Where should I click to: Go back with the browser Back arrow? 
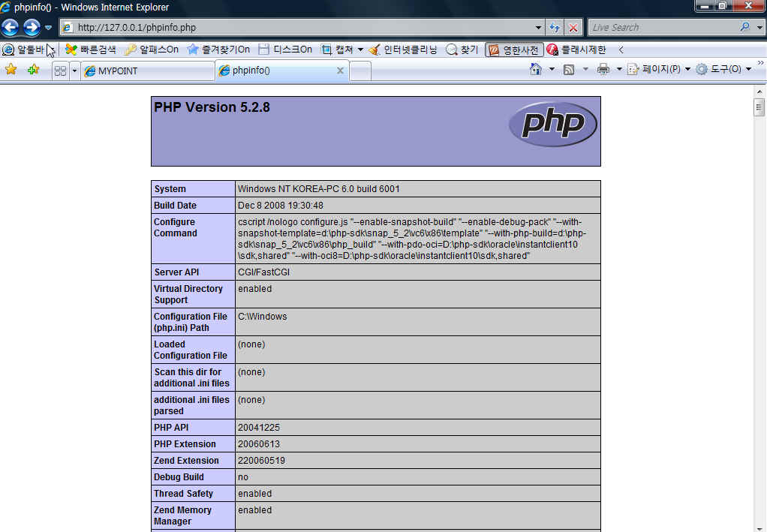pyautogui.click(x=9, y=27)
